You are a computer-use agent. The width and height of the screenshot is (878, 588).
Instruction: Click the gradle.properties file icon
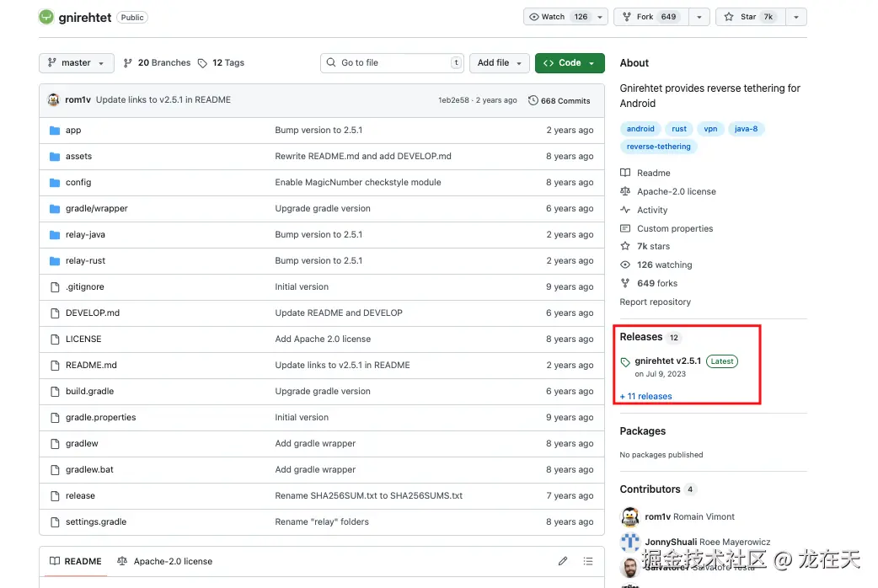54,418
